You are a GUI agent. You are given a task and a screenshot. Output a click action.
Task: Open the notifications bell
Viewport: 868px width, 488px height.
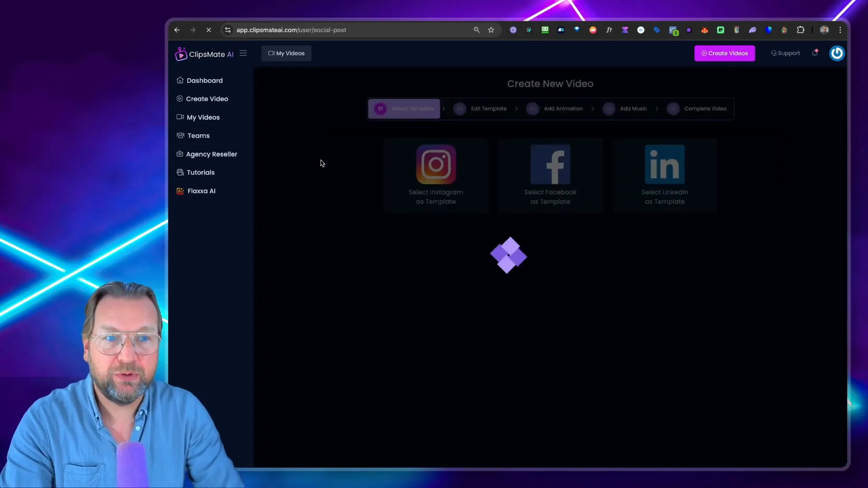815,53
